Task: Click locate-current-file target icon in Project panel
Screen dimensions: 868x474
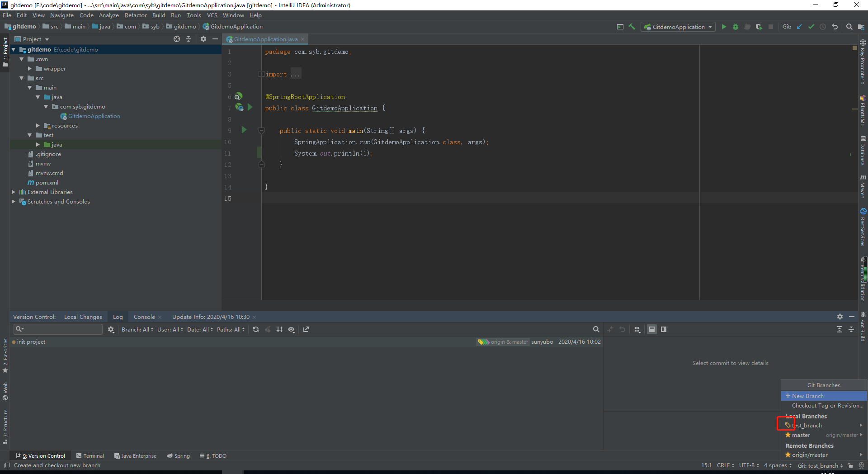Action: pos(177,39)
